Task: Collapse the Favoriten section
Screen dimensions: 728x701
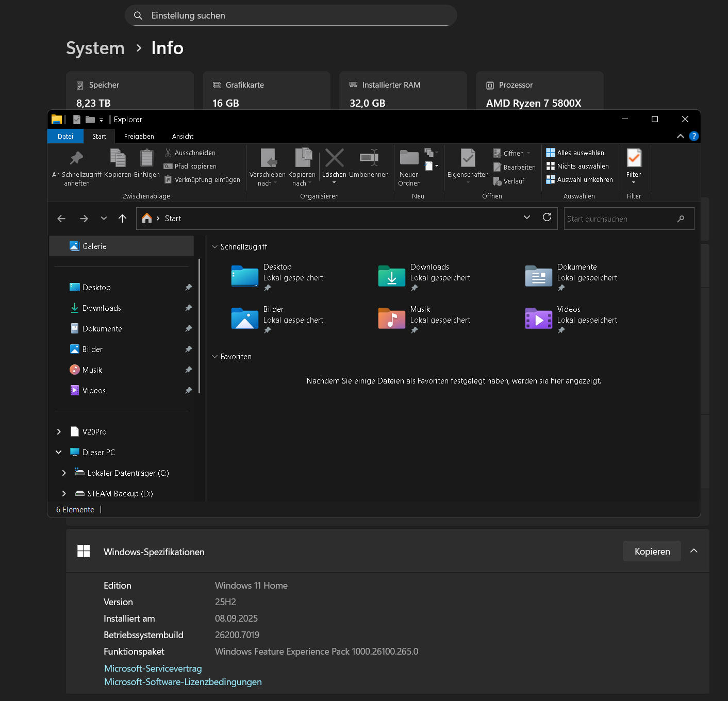Action: [215, 357]
